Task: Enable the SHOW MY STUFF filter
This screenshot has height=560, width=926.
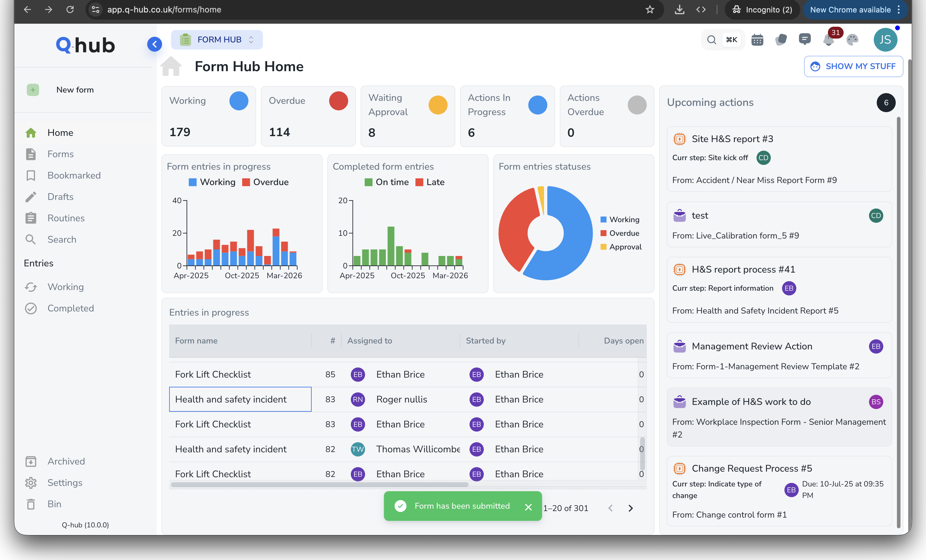Action: pos(853,66)
